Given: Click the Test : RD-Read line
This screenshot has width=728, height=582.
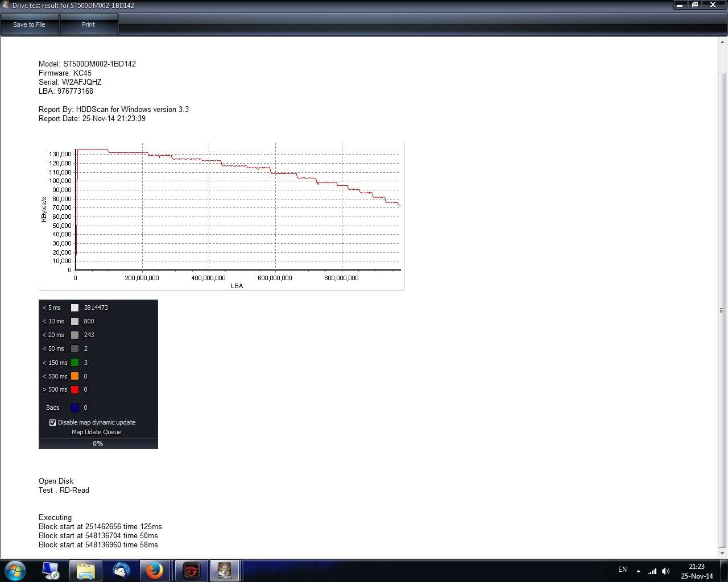Looking at the screenshot, I should pos(64,490).
